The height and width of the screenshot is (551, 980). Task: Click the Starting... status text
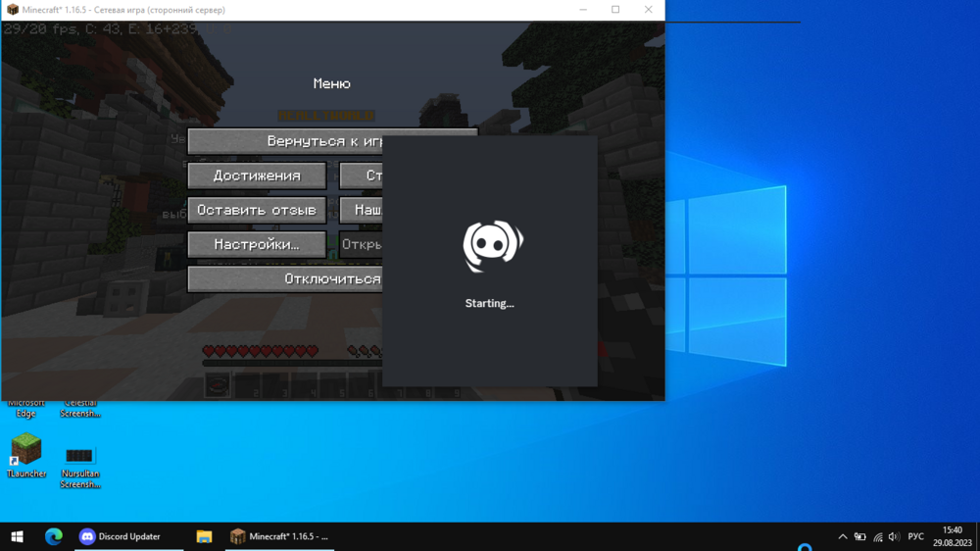click(489, 303)
